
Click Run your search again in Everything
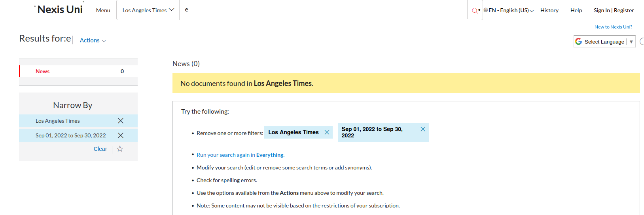(241, 155)
